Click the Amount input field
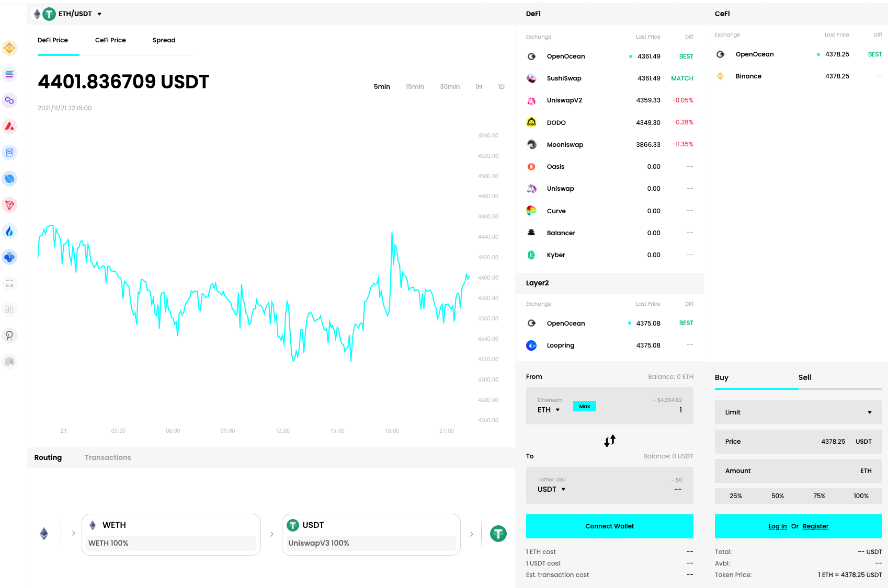The image size is (888, 588). pos(798,471)
